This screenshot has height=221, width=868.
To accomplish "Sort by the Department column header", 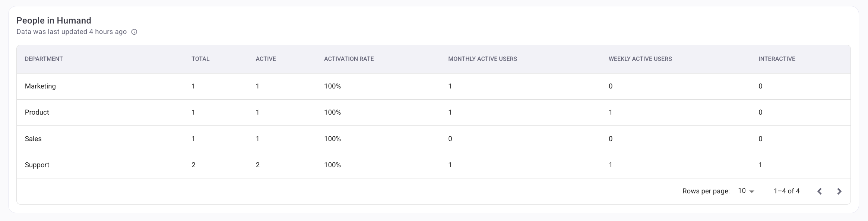I will pyautogui.click(x=44, y=59).
